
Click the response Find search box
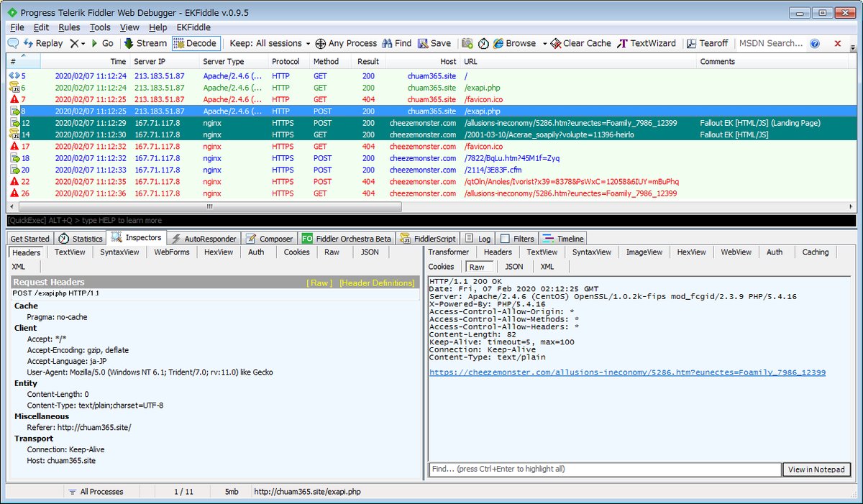coord(605,469)
